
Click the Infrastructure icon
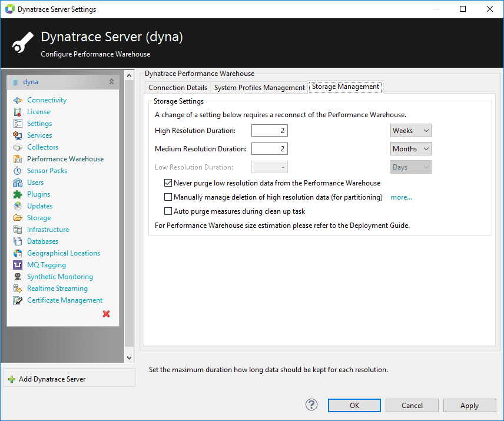pyautogui.click(x=18, y=230)
